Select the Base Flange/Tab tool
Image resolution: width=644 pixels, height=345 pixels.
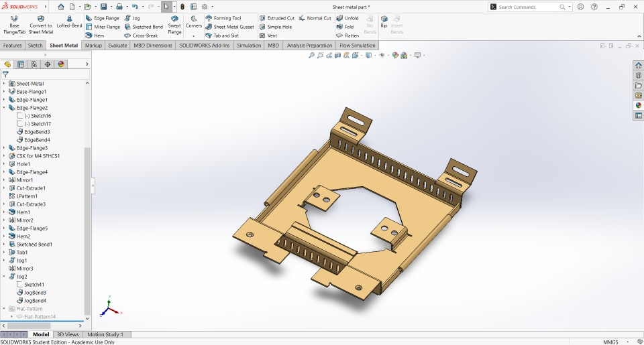click(14, 25)
